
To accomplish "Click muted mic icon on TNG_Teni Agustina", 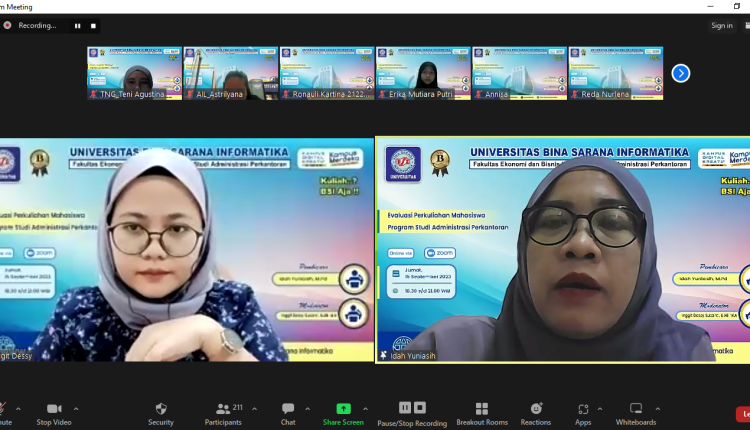I will [94, 94].
